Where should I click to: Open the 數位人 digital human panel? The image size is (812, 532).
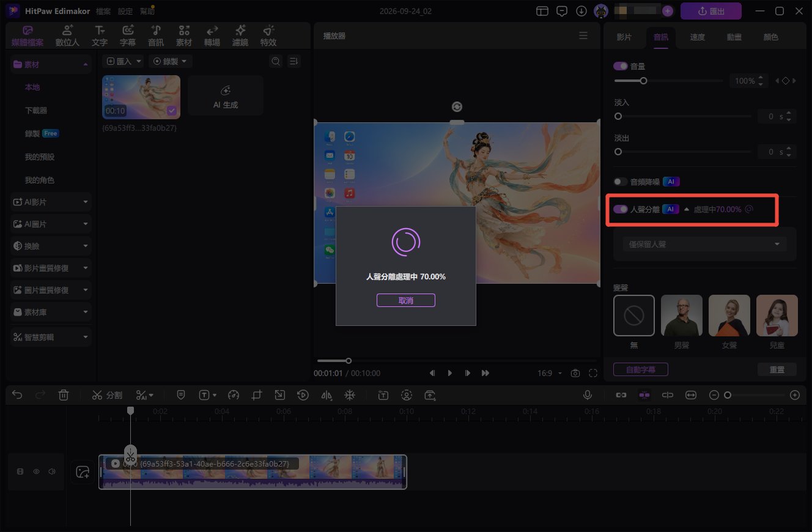point(67,36)
